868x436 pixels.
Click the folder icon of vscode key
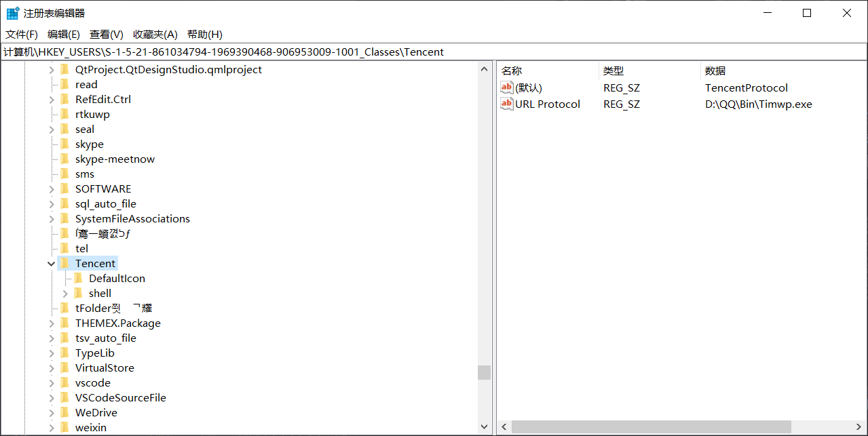pyautogui.click(x=64, y=382)
